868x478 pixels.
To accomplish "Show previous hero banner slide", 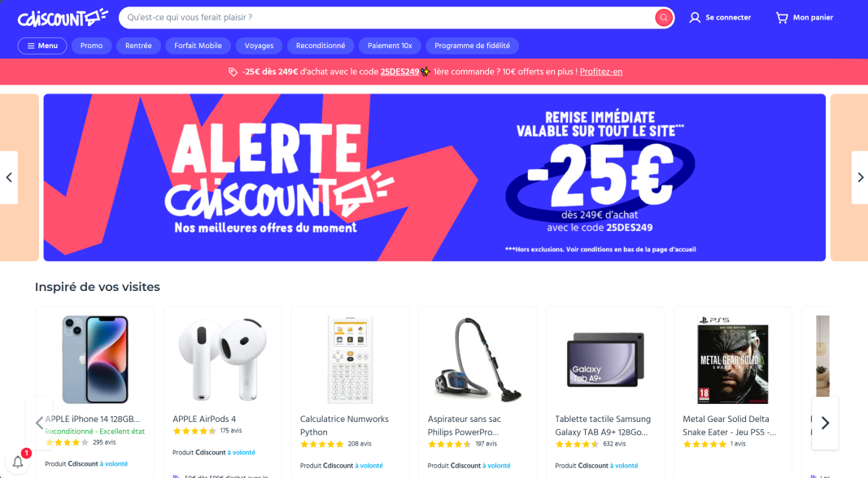I will (x=9, y=177).
